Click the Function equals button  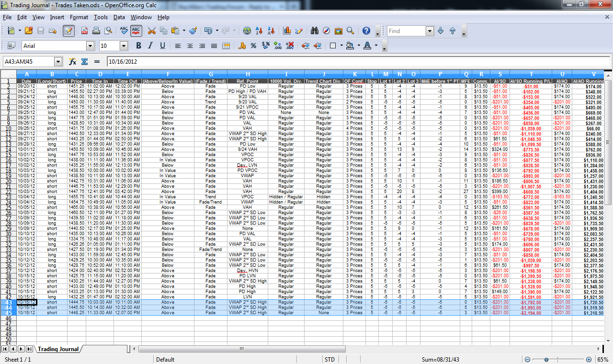tap(97, 62)
